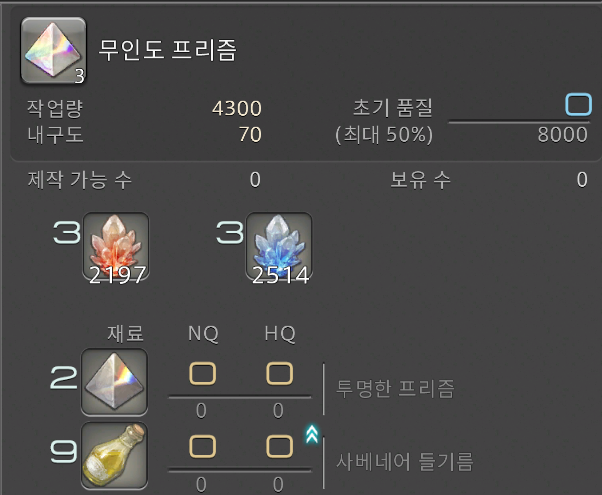
Task: Click the 제작 가능 수 count
Action: pyautogui.click(x=255, y=180)
